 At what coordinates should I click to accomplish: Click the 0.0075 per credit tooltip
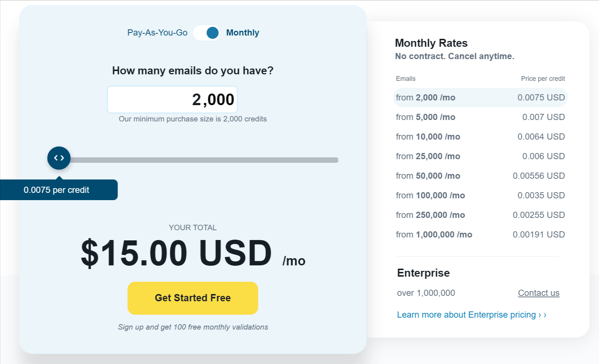click(59, 190)
